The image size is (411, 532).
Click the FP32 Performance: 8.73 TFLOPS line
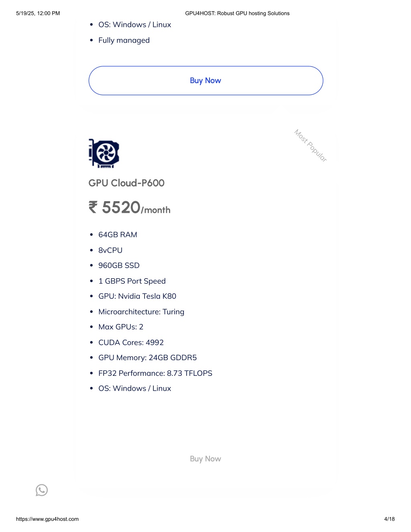coord(155,373)
